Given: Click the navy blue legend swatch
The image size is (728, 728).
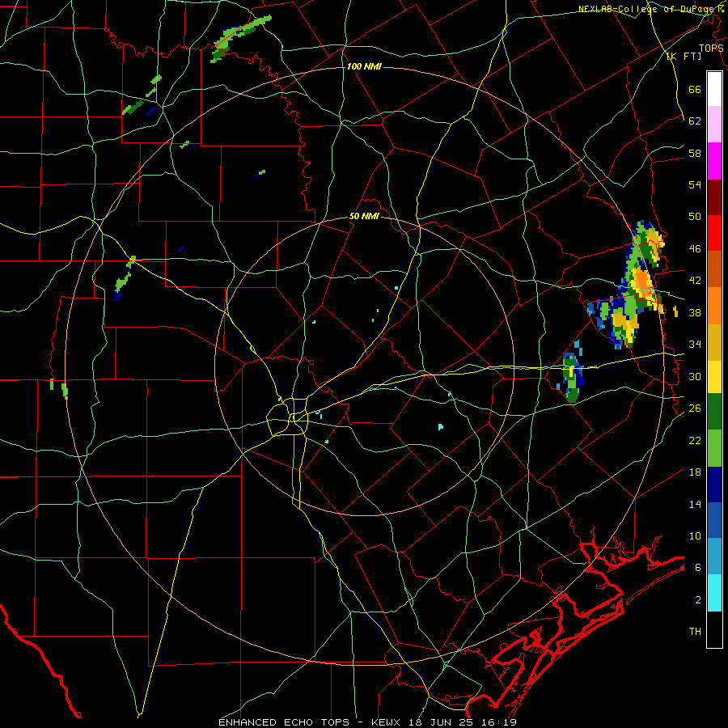Looking at the screenshot, I should (714, 485).
